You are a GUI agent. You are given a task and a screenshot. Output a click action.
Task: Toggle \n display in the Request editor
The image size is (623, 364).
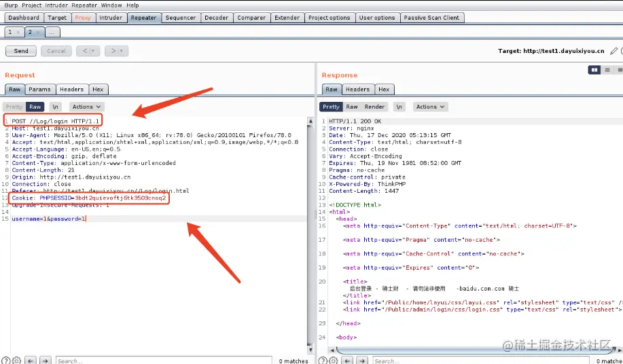click(x=55, y=107)
